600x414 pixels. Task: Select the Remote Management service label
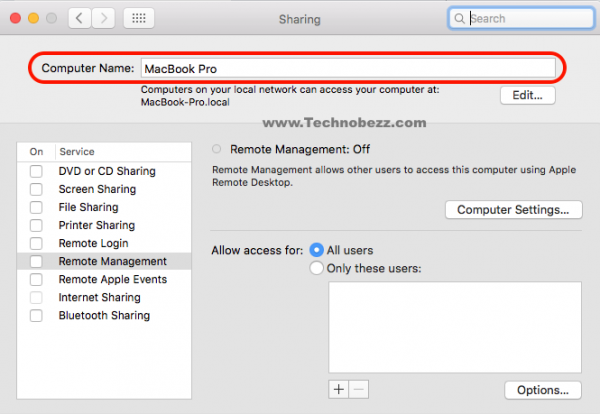112,261
